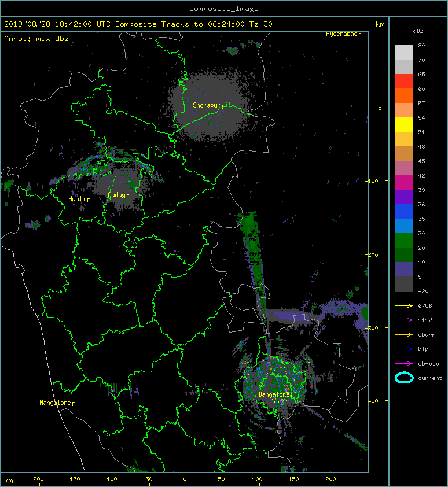This screenshot has width=448, height=487.
Task: Click the Bangalore city label
Action: point(276,394)
